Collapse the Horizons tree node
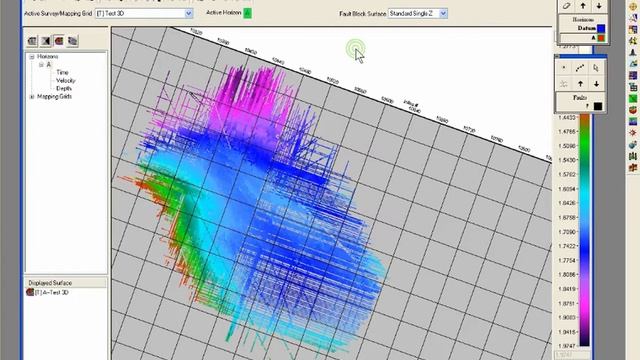 [32, 57]
